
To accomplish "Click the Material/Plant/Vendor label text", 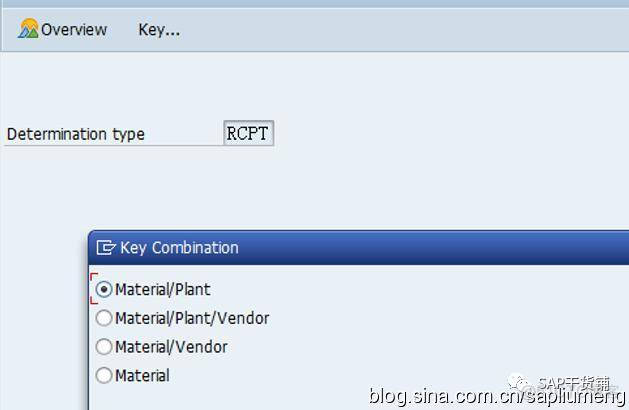I will pos(192,319).
